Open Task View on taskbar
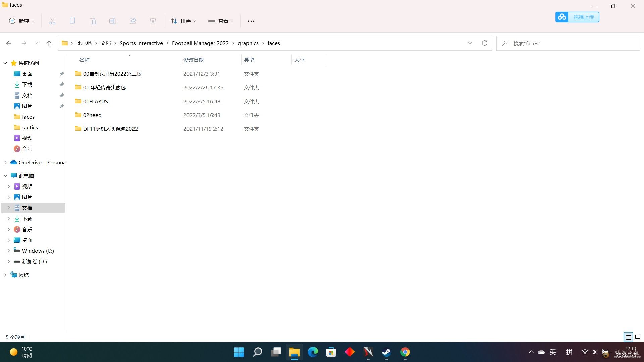This screenshot has height=362, width=644. pos(276,352)
